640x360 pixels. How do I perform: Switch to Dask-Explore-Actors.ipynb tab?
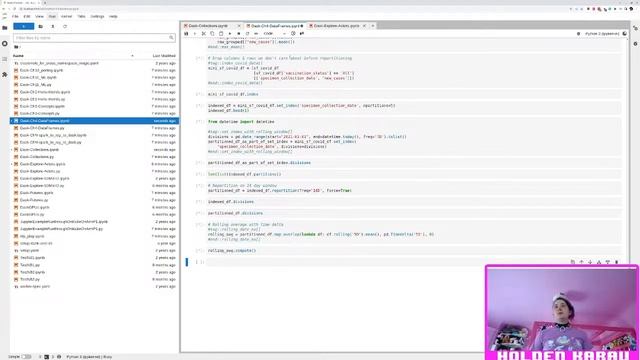336,26
